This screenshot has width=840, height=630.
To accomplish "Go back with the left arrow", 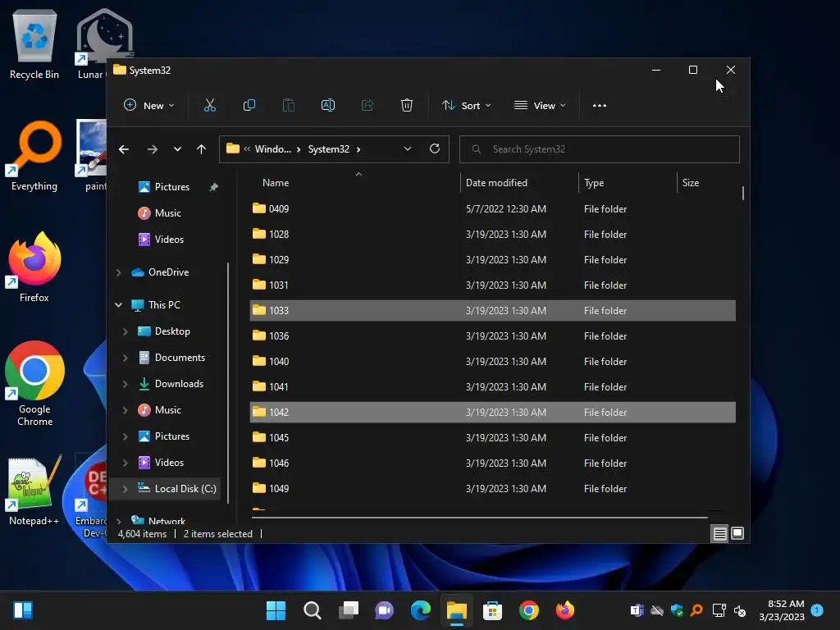I will click(124, 149).
